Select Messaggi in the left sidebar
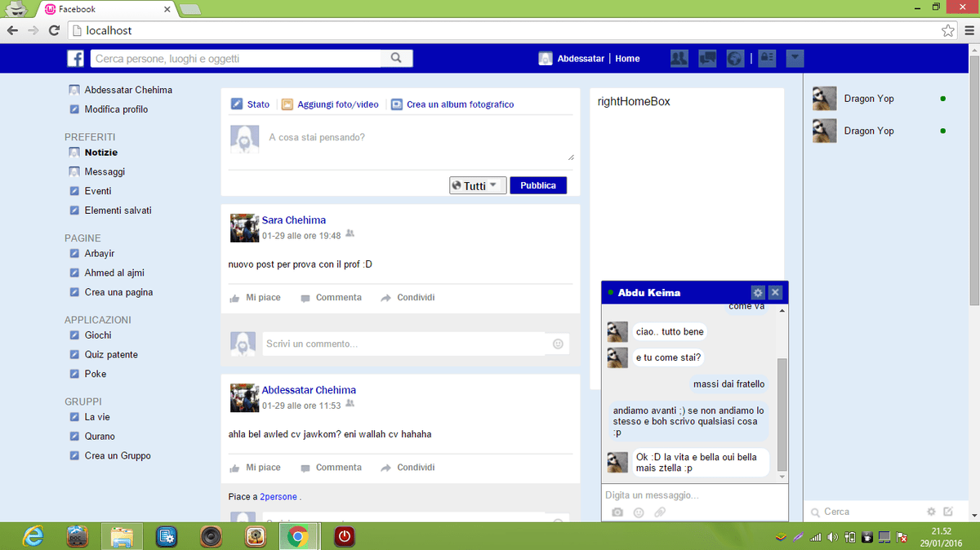 pos(105,172)
